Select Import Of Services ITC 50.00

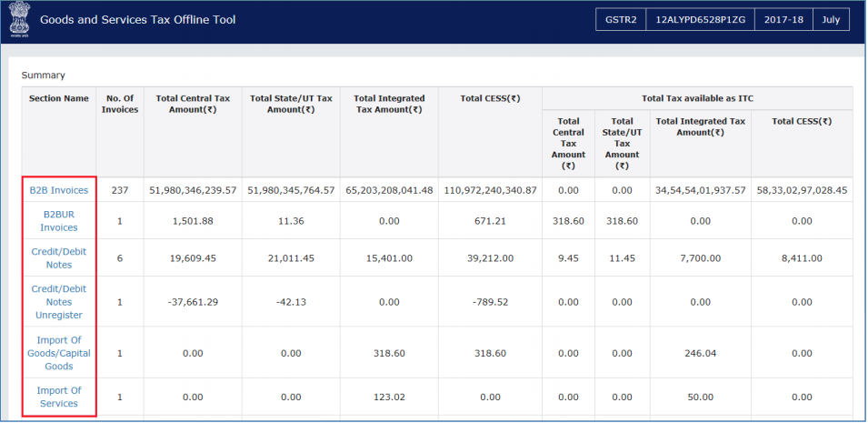[700, 397]
